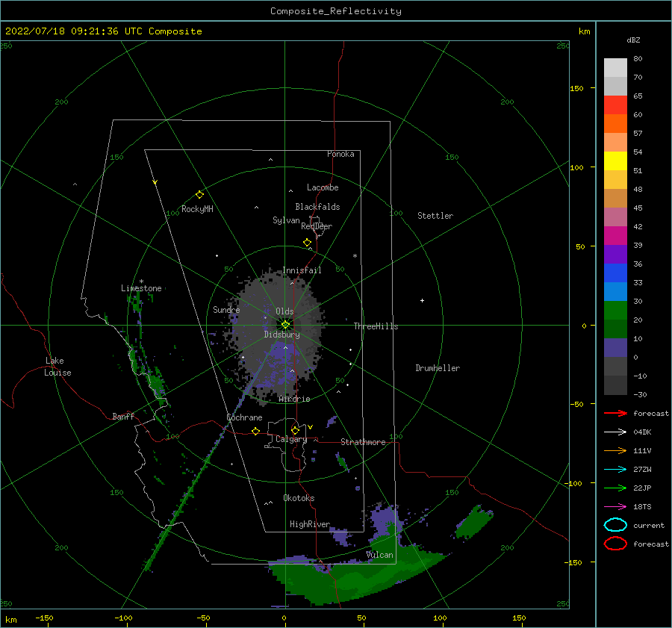This screenshot has height=628, width=672.
Task: Click the magenta 18TS arrow in legend
Action: tap(615, 507)
